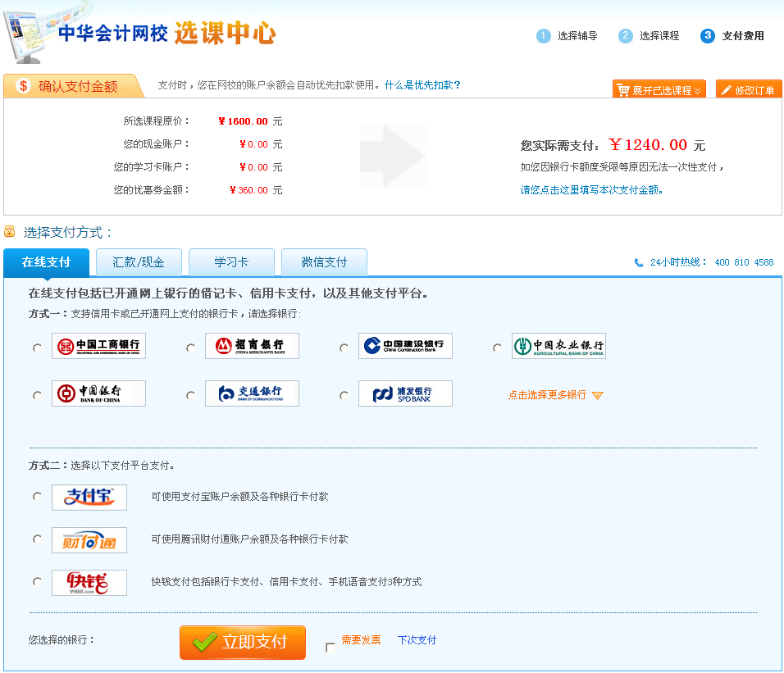
Task: Click the Agricultural Bank of China logo
Action: [x=558, y=346]
